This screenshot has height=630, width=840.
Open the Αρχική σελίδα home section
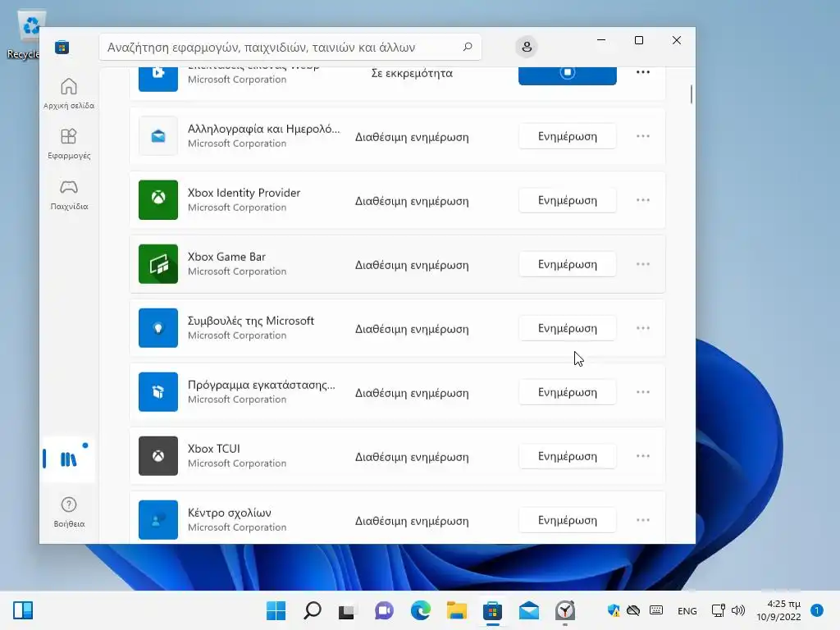coord(69,94)
